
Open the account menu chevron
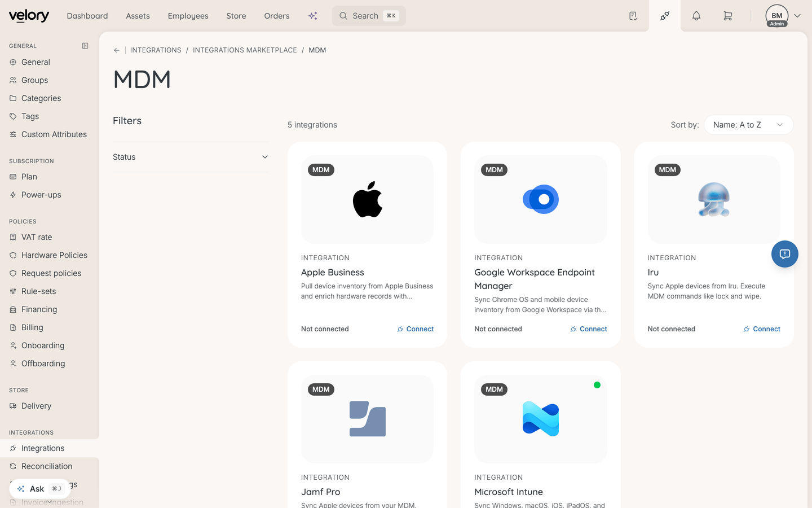(x=797, y=16)
